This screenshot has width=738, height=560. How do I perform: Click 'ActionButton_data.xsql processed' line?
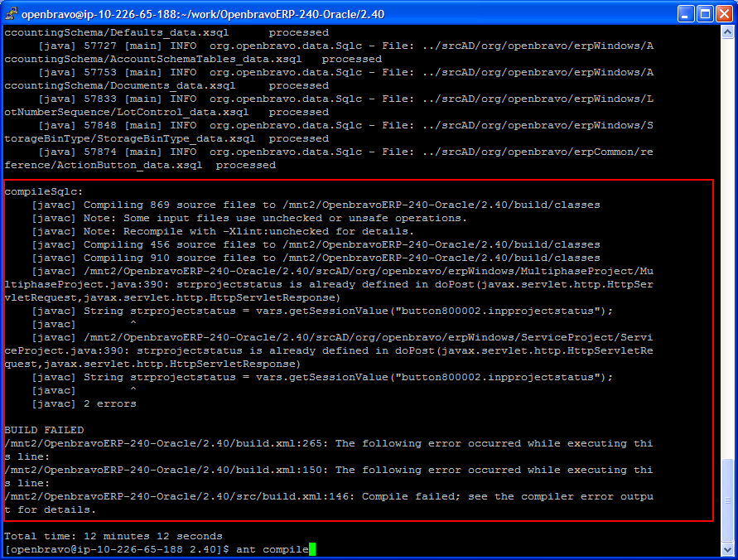[140, 165]
